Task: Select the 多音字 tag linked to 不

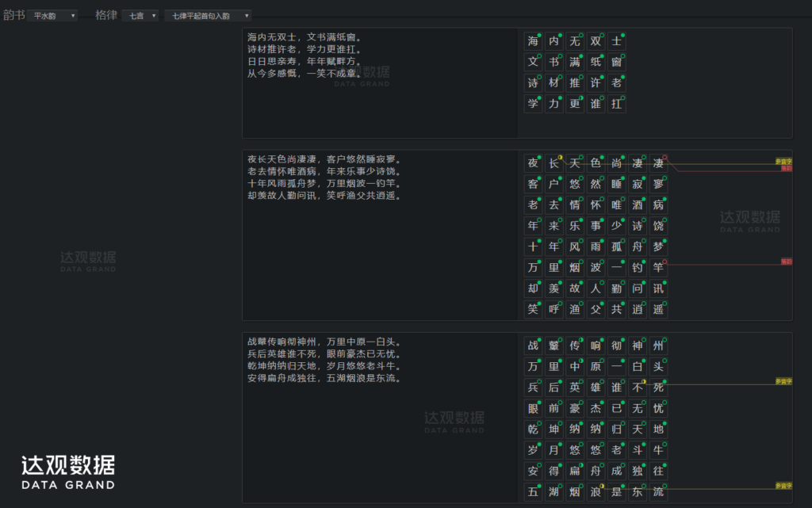Action: click(x=783, y=381)
